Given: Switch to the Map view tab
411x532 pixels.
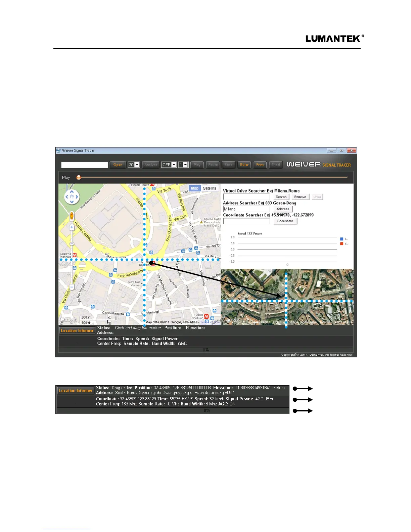Looking at the screenshot, I should [x=195, y=188].
